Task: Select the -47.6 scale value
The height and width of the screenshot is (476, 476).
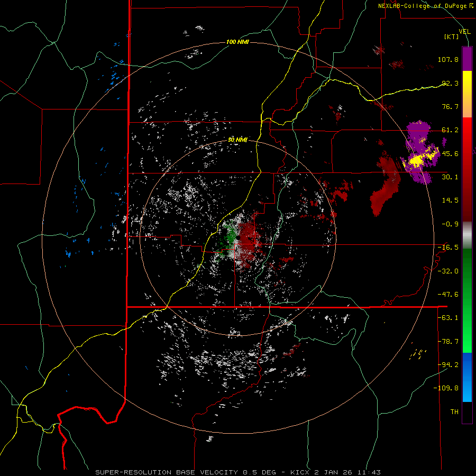Action: pyautogui.click(x=448, y=295)
